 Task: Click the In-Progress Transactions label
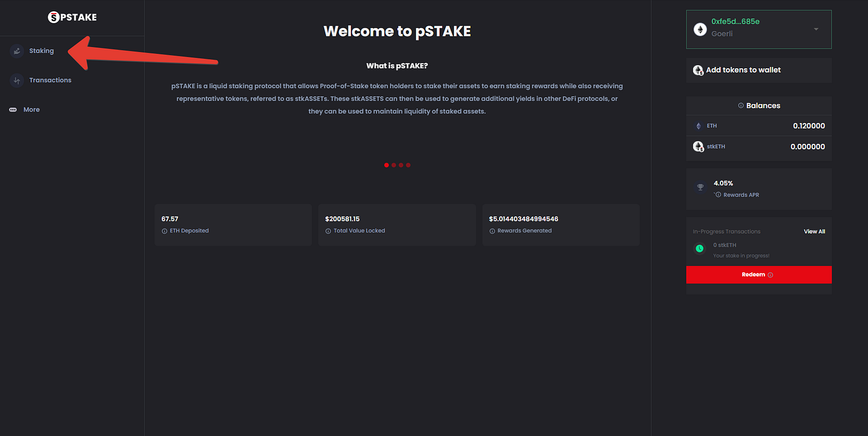(727, 231)
